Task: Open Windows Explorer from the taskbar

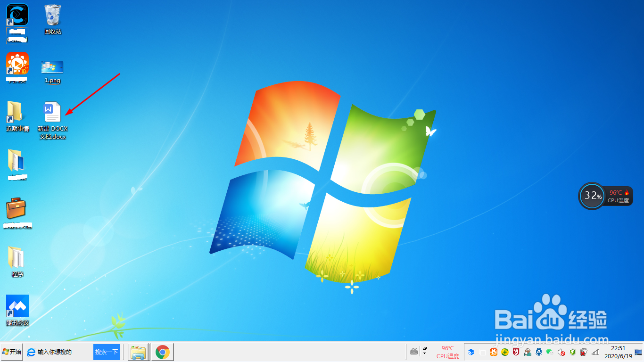Action: point(138,352)
